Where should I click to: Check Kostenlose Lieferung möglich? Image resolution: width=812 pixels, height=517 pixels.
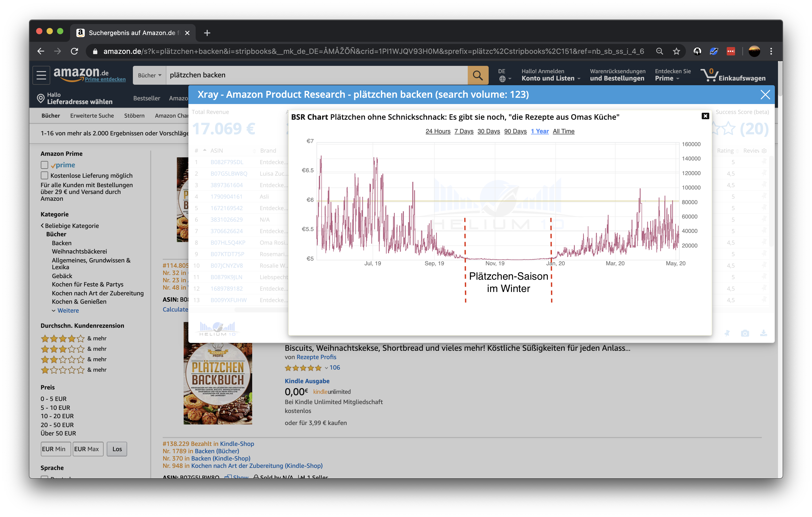click(x=44, y=176)
